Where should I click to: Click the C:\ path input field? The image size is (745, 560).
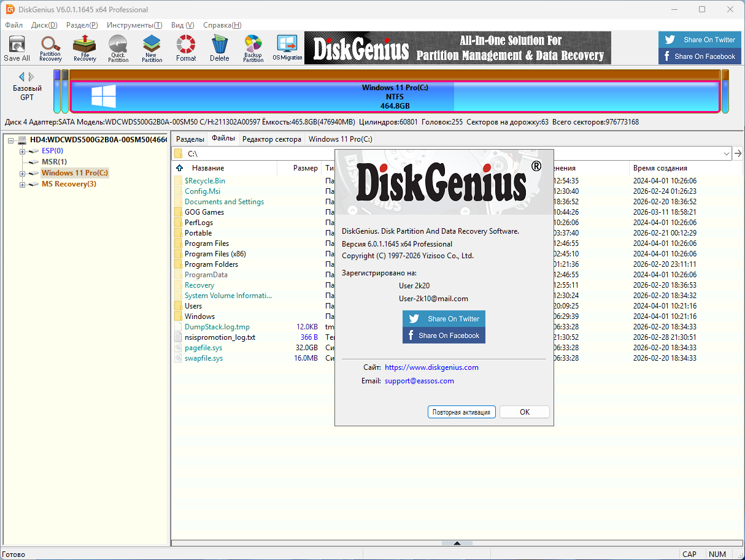(452, 153)
